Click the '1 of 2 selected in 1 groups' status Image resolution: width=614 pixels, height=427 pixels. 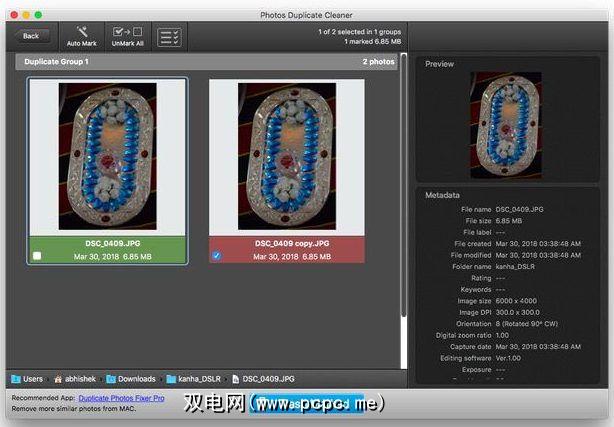point(359,32)
